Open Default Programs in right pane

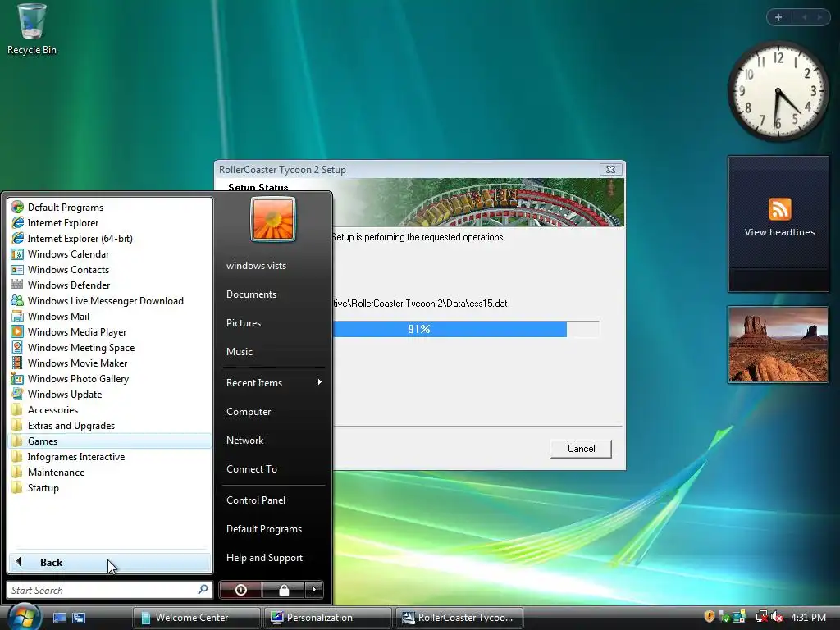point(264,529)
